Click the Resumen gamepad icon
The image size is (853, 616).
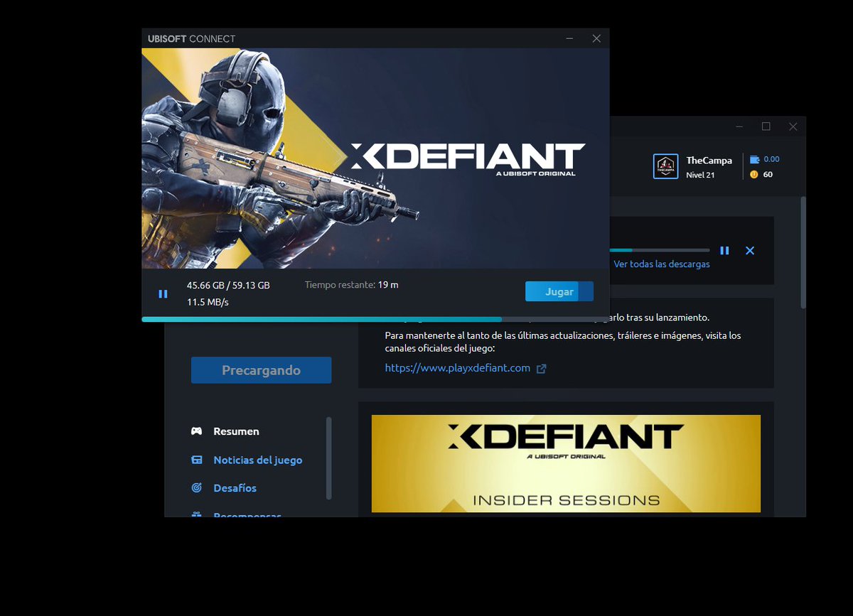(197, 431)
